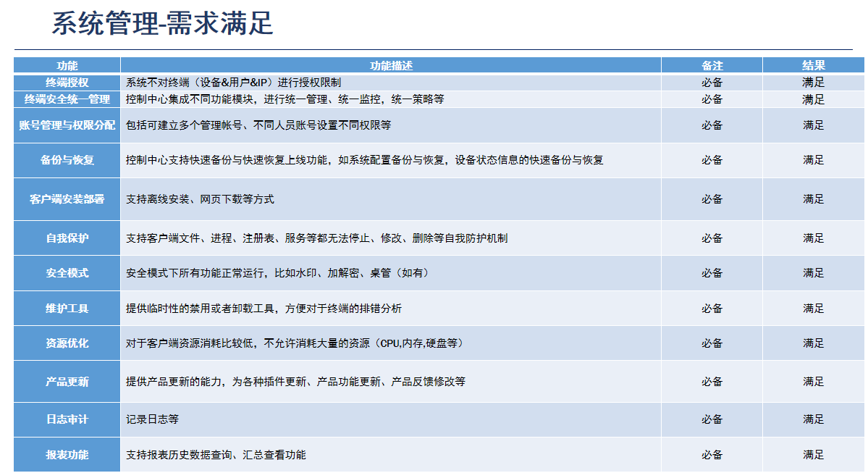Select the description 支持离线安装、网页下载等方式
The height and width of the screenshot is (473, 868).
click(200, 199)
